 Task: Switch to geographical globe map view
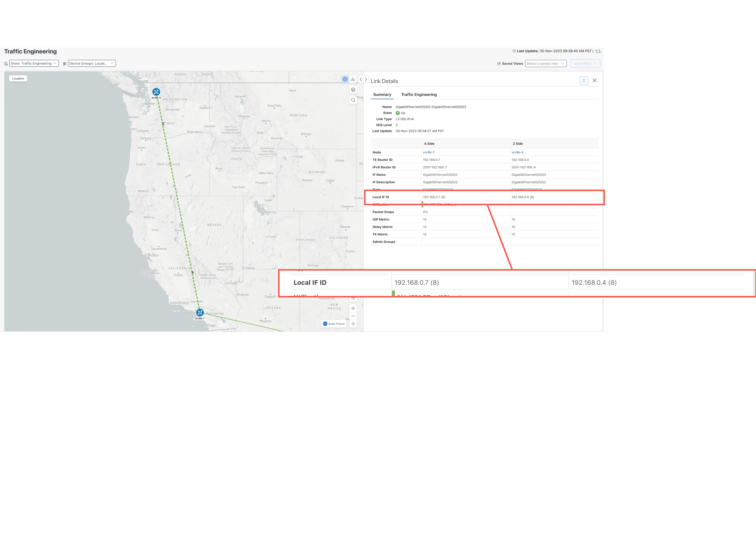(x=345, y=79)
